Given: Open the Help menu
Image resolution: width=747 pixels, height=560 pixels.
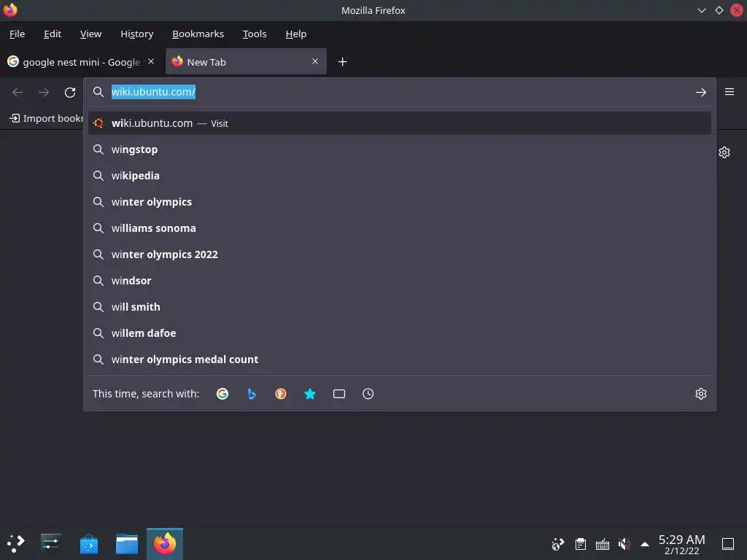Looking at the screenshot, I should [296, 34].
